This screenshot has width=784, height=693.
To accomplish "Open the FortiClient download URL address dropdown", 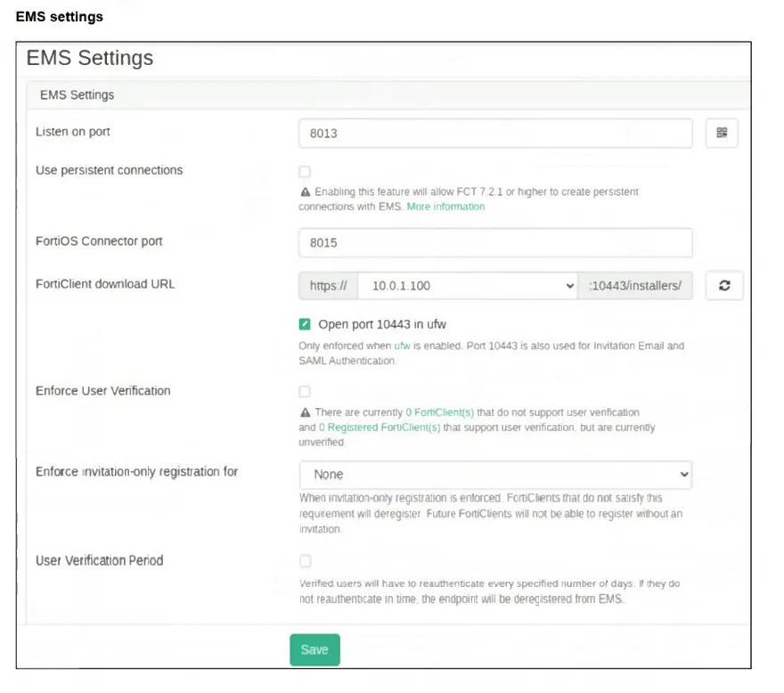I will coord(468,286).
